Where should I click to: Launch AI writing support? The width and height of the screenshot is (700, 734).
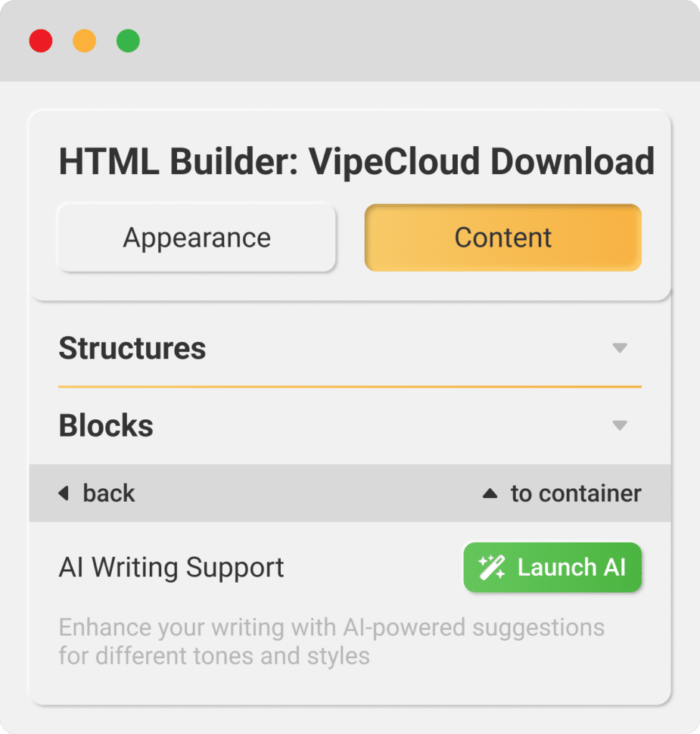pyautogui.click(x=552, y=567)
